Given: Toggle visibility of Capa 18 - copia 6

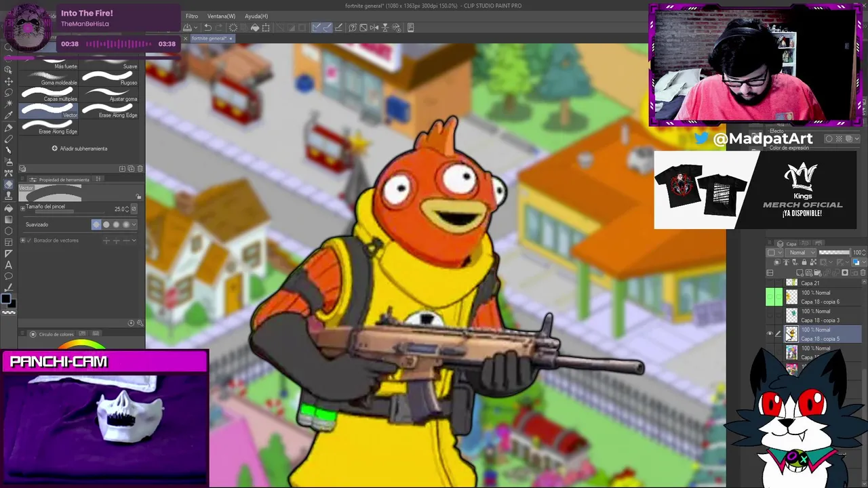Looking at the screenshot, I should [770, 297].
